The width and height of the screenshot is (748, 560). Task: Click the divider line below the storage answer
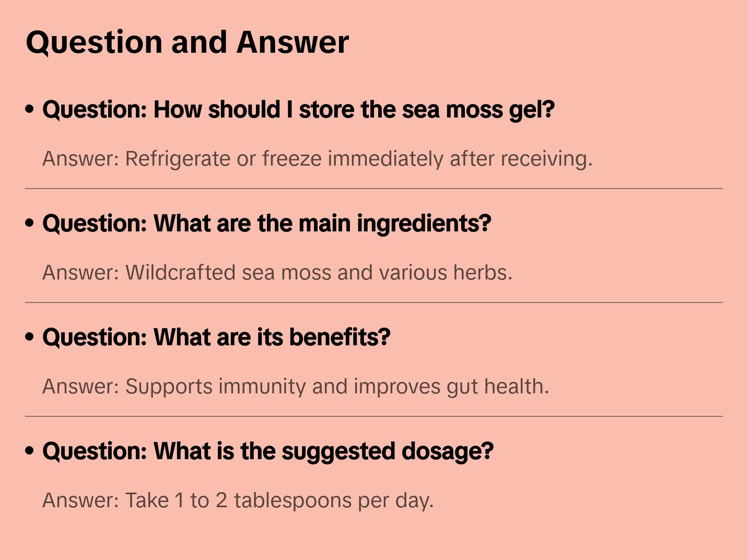pos(374,189)
